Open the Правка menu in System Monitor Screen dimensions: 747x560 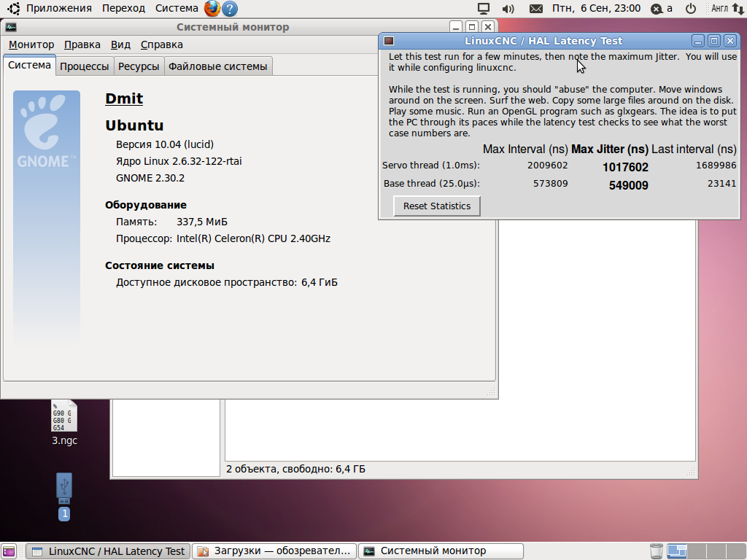pyautogui.click(x=82, y=44)
